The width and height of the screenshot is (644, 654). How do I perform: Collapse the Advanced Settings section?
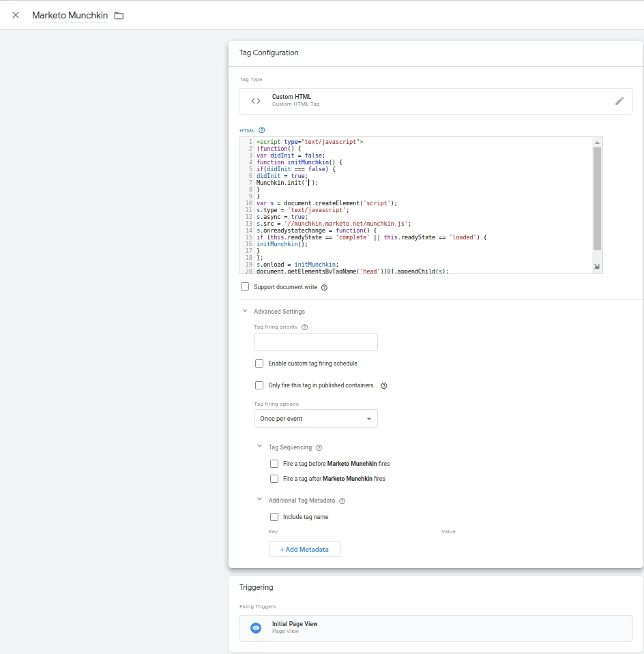click(245, 311)
